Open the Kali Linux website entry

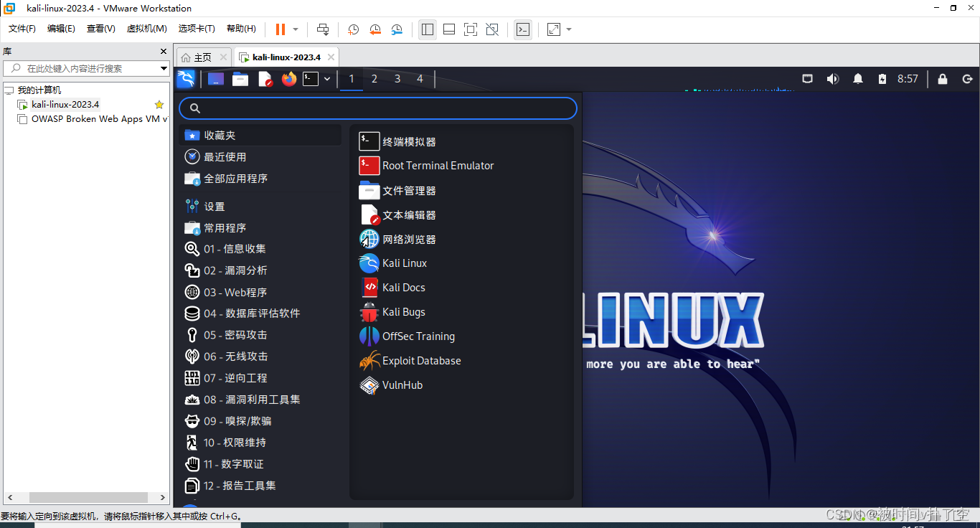[461, 263]
